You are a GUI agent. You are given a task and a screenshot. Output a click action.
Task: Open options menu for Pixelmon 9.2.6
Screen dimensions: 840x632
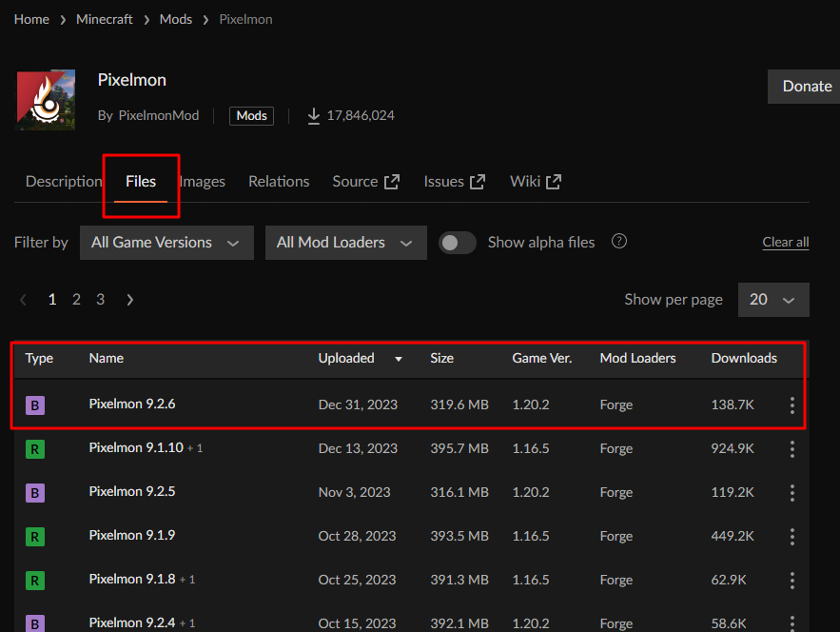[791, 405]
